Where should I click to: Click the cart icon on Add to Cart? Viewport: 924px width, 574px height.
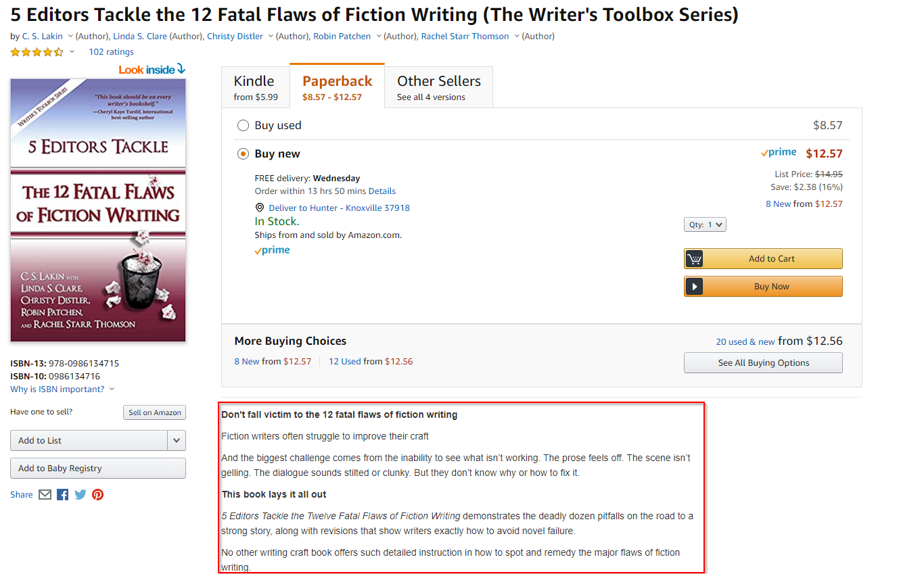(694, 258)
